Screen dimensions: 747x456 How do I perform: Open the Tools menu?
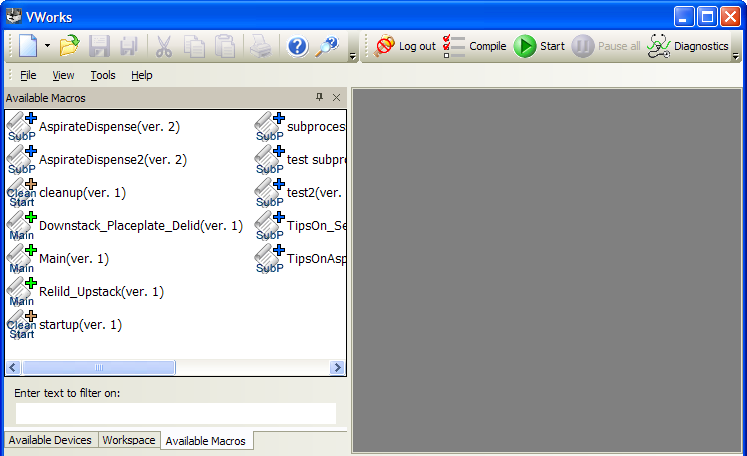[x=103, y=75]
